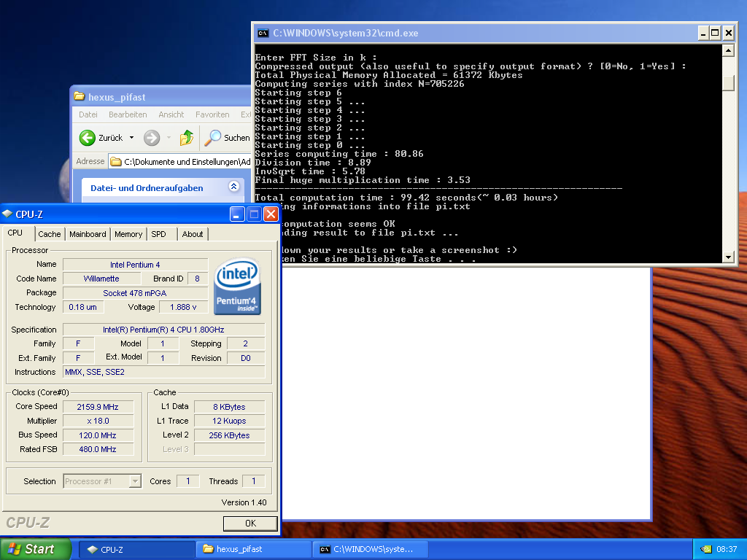Open the Windows Start menu
This screenshot has width=747, height=560.
click(x=35, y=549)
